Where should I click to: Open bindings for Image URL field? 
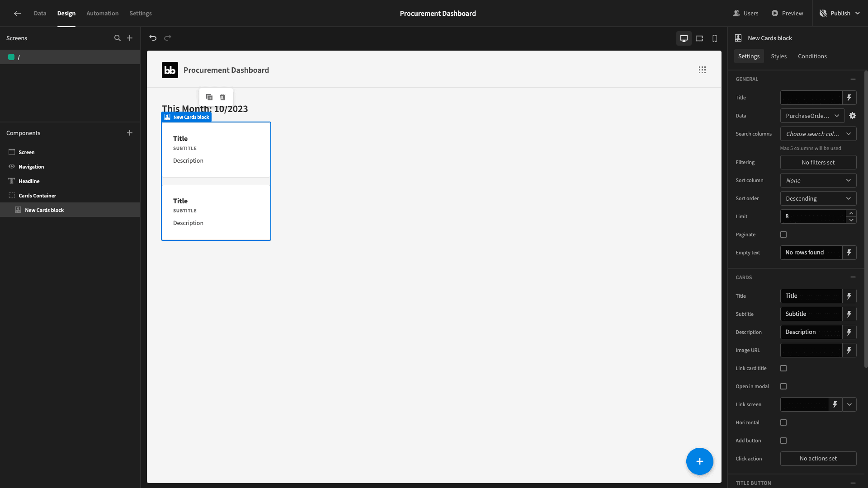coord(849,350)
